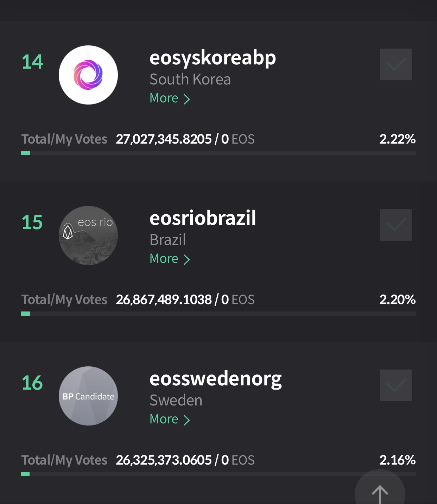The height and width of the screenshot is (504, 437).
Task: Select the eosswedenorg producer name
Action: (216, 379)
